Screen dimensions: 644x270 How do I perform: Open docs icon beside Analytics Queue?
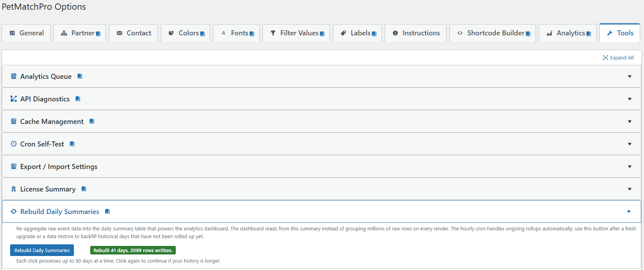80,76
